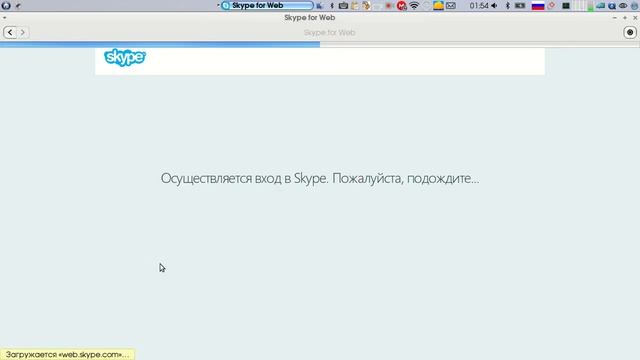This screenshot has height=360, width=640.
Task: Select the Skype for Web taskbar button
Action: (268, 5)
